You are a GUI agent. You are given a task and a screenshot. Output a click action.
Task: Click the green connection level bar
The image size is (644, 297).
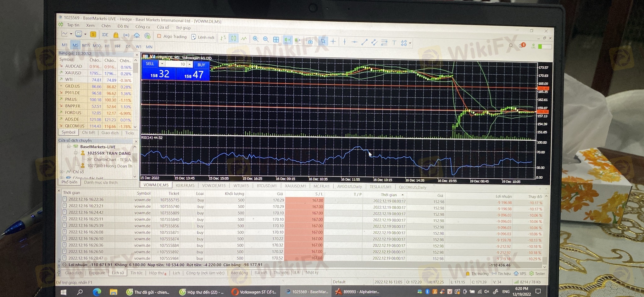(x=545, y=46)
